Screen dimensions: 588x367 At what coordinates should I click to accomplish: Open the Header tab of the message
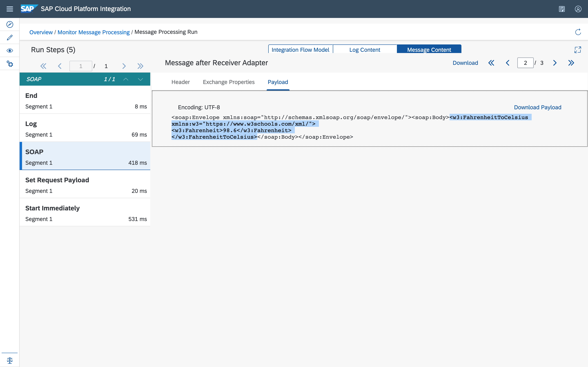click(x=180, y=82)
